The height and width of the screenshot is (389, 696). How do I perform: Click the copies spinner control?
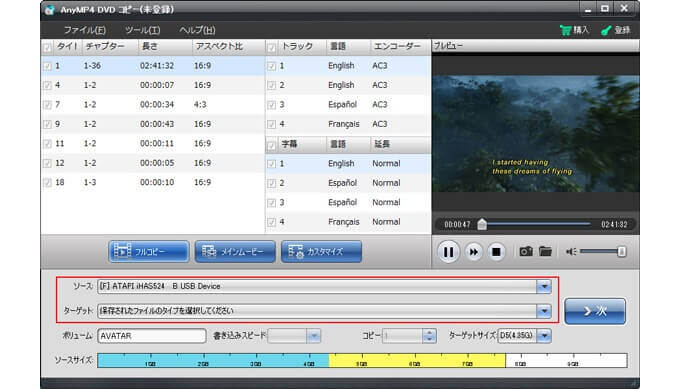coord(429,336)
